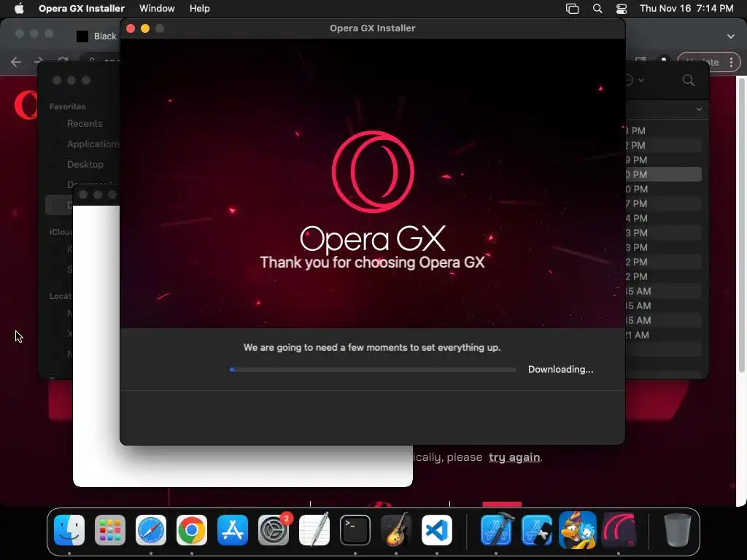This screenshot has width=747, height=560.
Task: Click the date and time in menu bar
Action: tap(686, 9)
